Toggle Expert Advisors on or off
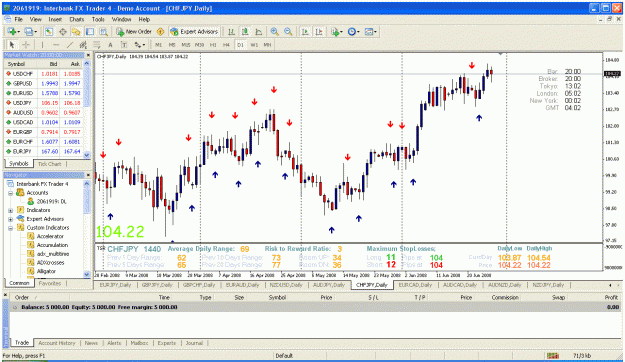Viewport: 625px width, 362px height. tap(194, 31)
